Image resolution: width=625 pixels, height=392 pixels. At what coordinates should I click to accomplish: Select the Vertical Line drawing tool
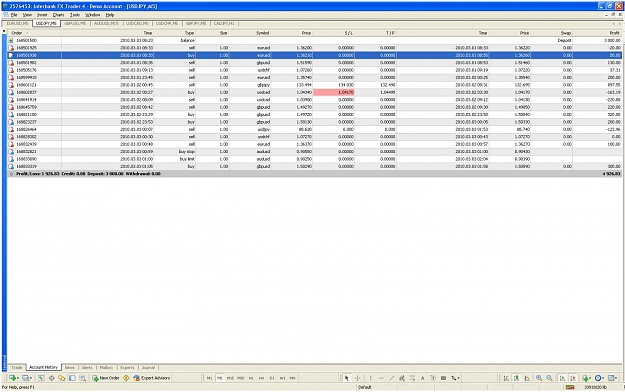[370, 378]
